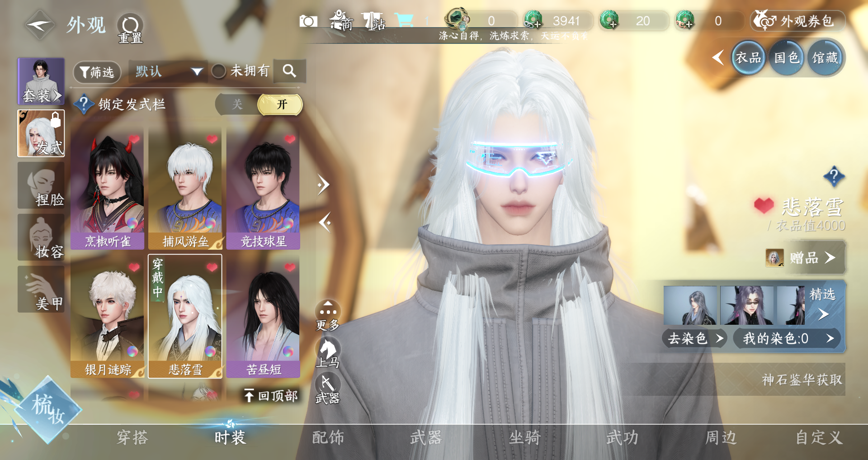Switch to the 坐骑 tab

tap(524, 437)
